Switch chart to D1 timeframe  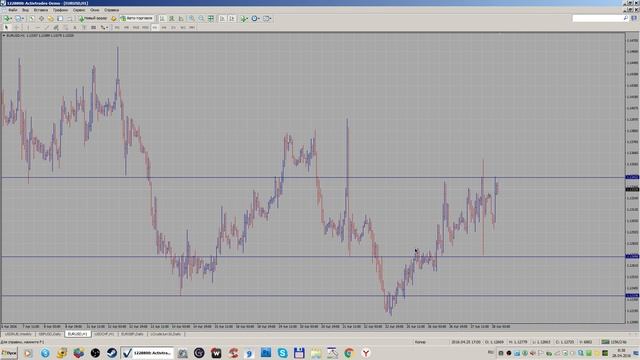point(173,27)
